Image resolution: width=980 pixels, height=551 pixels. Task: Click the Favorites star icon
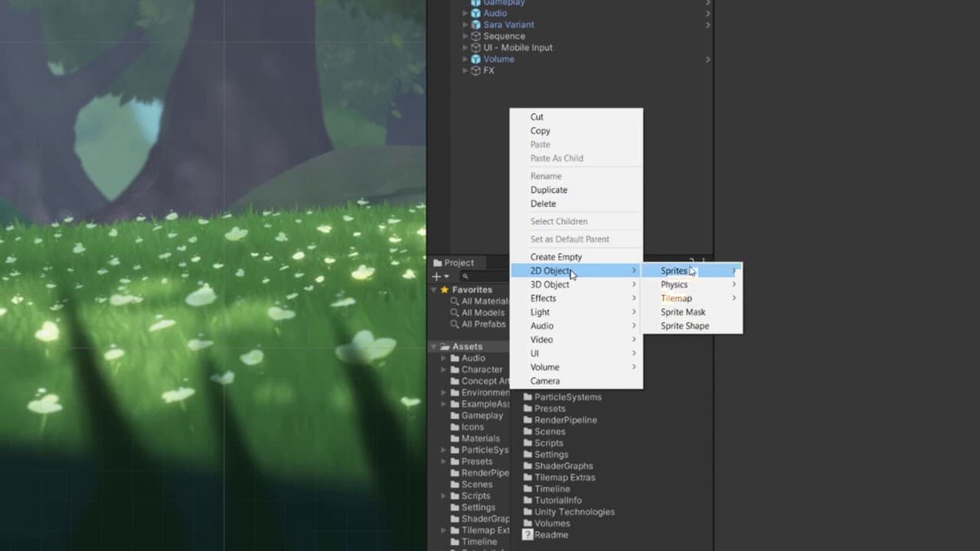444,290
